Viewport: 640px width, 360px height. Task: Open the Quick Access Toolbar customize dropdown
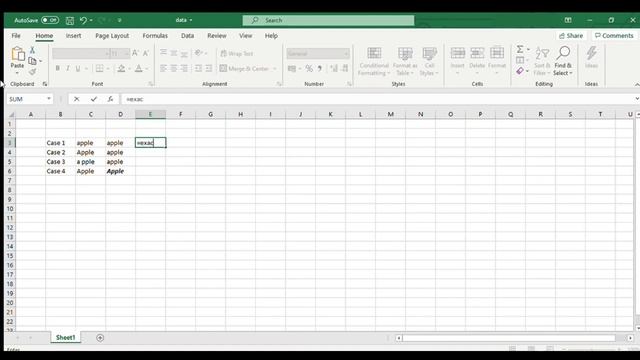point(120,20)
